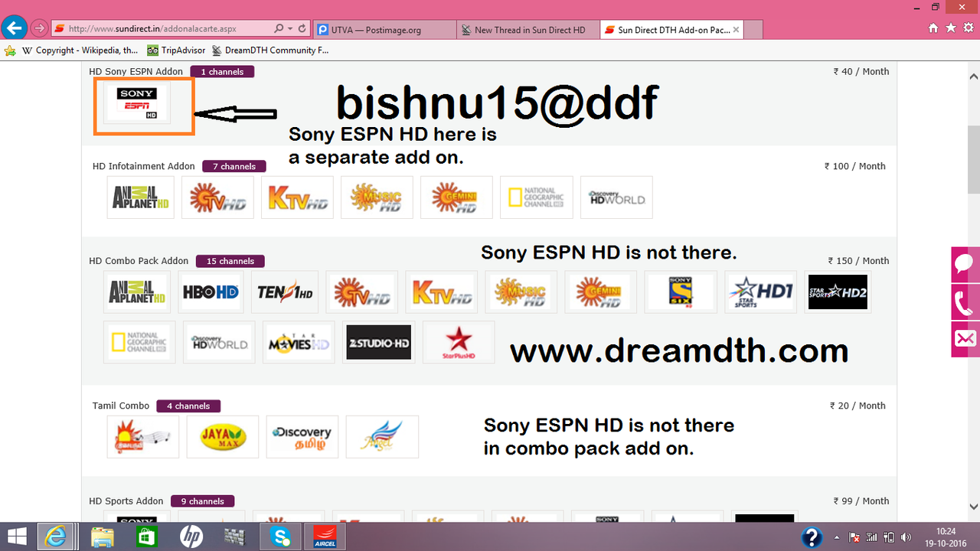Select the Sony Six HD channel logo
Viewport: 980px width, 551px height.
[x=681, y=292]
